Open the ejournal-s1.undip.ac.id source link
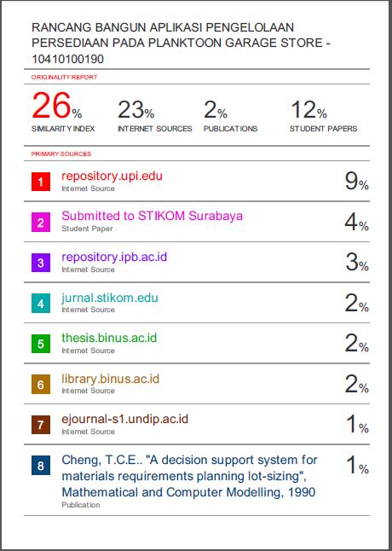The width and height of the screenshot is (392, 551). pyautogui.click(x=125, y=419)
